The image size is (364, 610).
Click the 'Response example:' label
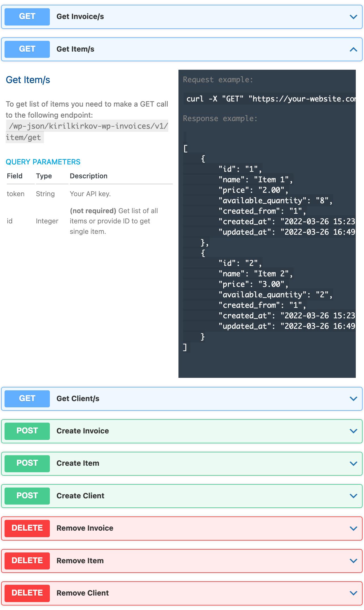220,118
